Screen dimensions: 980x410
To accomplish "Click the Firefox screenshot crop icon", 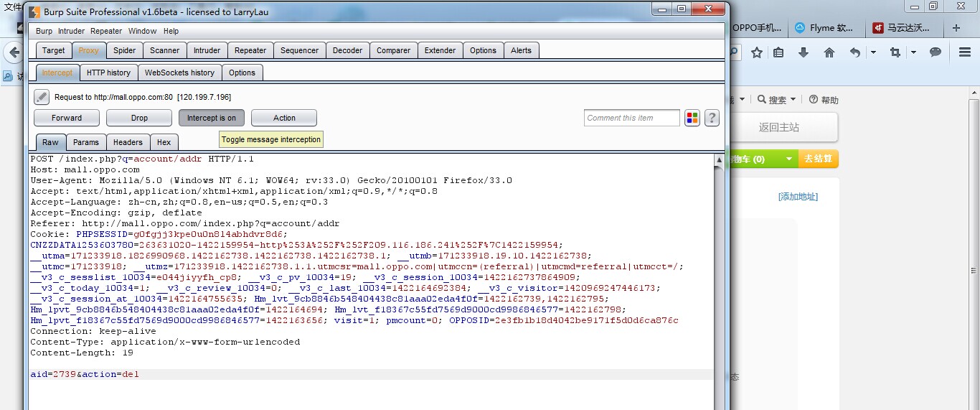I will tap(895, 52).
